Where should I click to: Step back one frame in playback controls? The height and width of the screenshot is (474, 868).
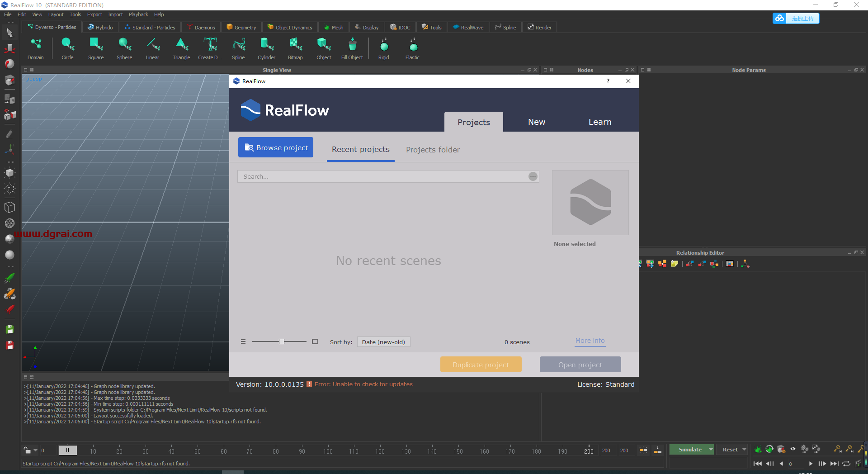tap(770, 464)
